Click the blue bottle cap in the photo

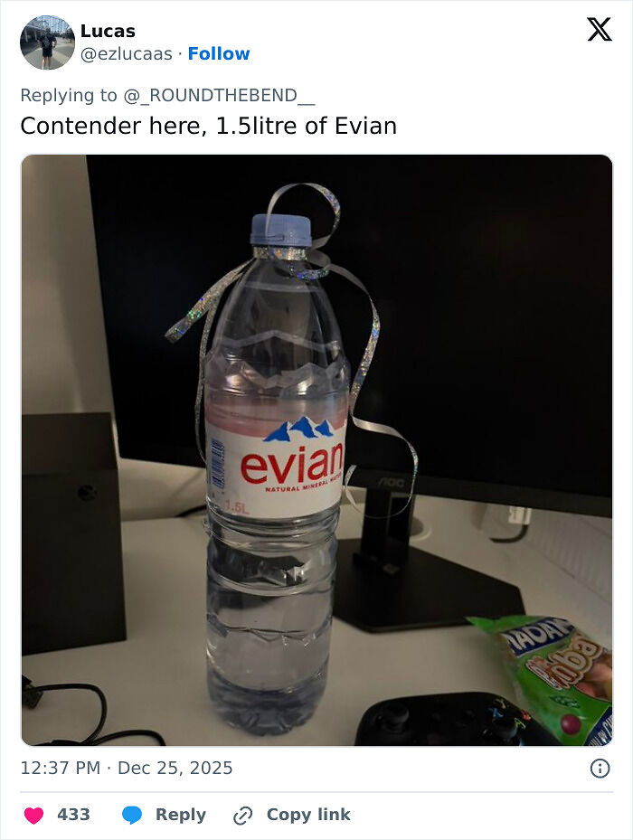pyautogui.click(x=280, y=230)
